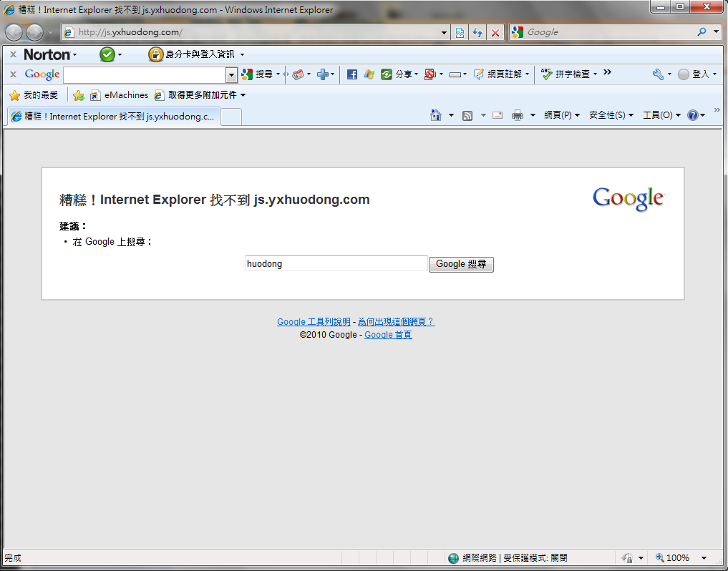
Task: Expand the Google Toolbar search box dropdown
Action: coord(231,74)
